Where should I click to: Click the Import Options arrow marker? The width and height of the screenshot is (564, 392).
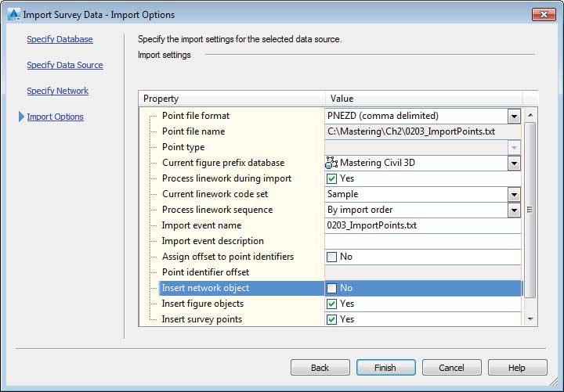click(x=21, y=117)
